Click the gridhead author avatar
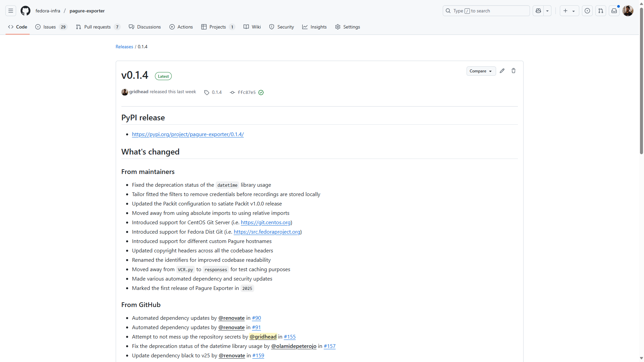644x362 pixels. click(125, 92)
